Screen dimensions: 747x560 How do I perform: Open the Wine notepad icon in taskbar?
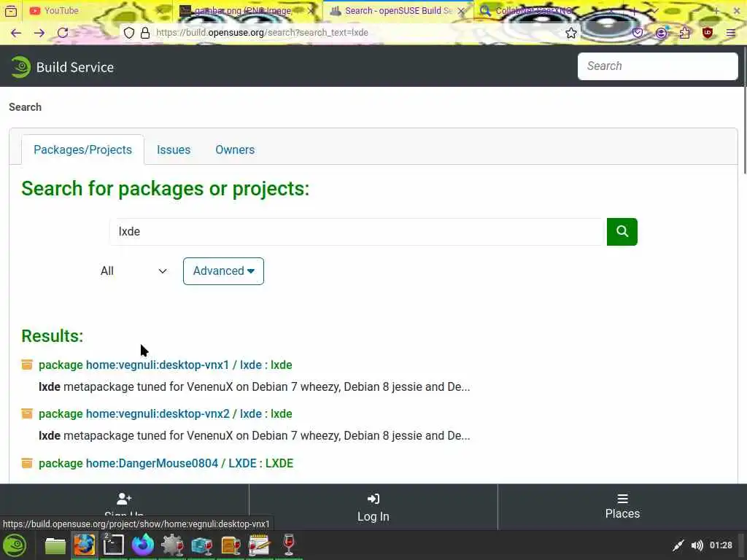(260, 545)
